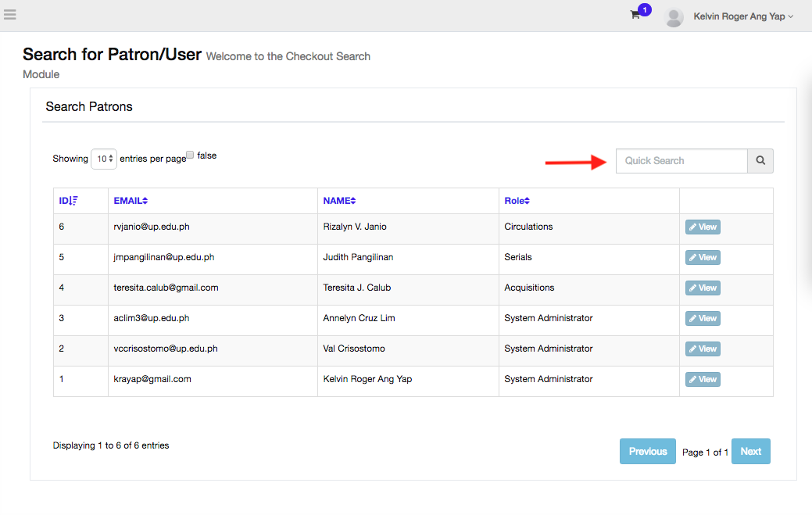Sort table by EMAIL column
This screenshot has width=812, height=515.
(x=131, y=201)
